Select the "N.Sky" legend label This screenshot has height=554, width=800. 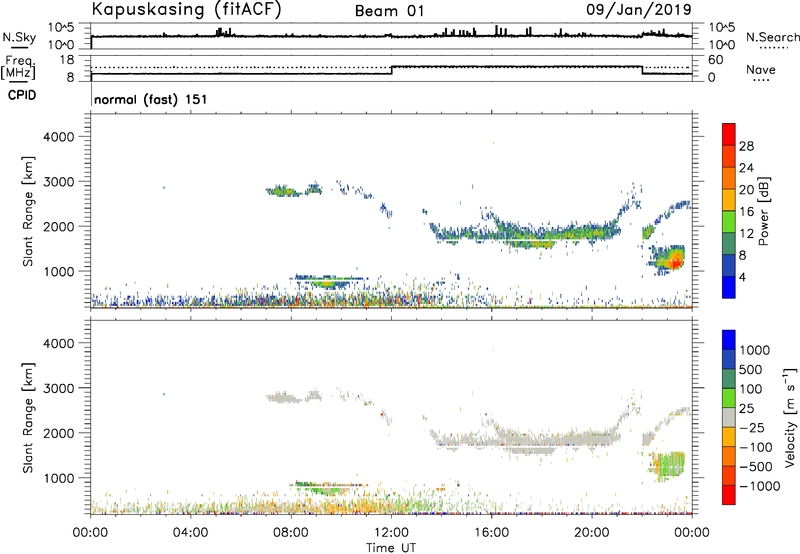tap(19, 38)
